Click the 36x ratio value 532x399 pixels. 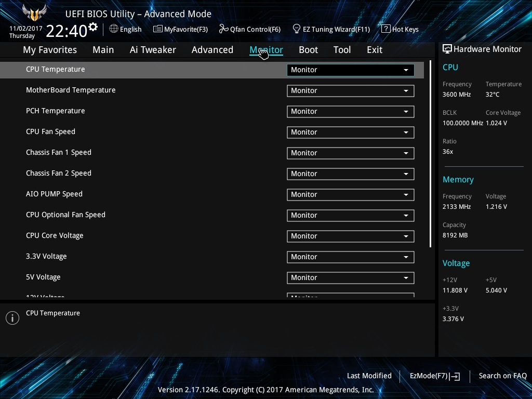coord(448,152)
